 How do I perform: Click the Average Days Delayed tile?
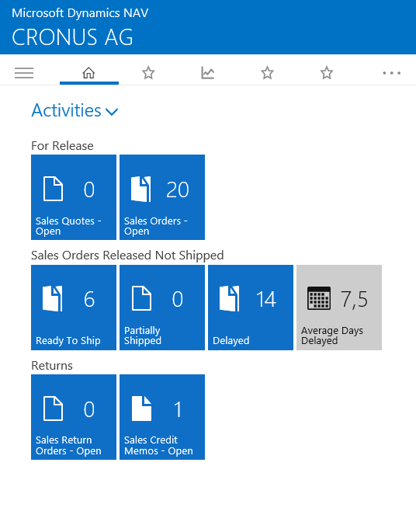pos(339,308)
